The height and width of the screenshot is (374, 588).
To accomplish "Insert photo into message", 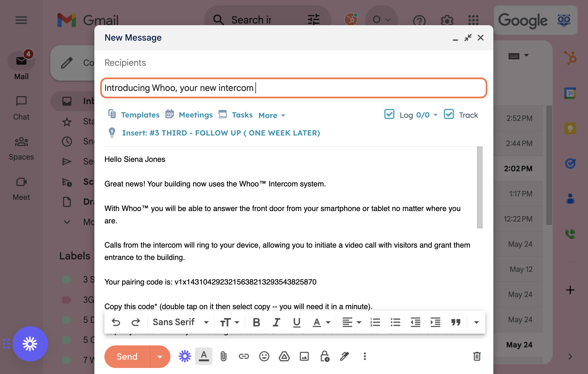I will click(304, 356).
